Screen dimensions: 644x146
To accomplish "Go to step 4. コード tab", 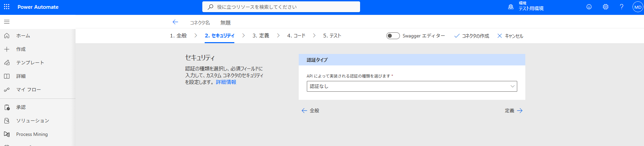I will (296, 35).
